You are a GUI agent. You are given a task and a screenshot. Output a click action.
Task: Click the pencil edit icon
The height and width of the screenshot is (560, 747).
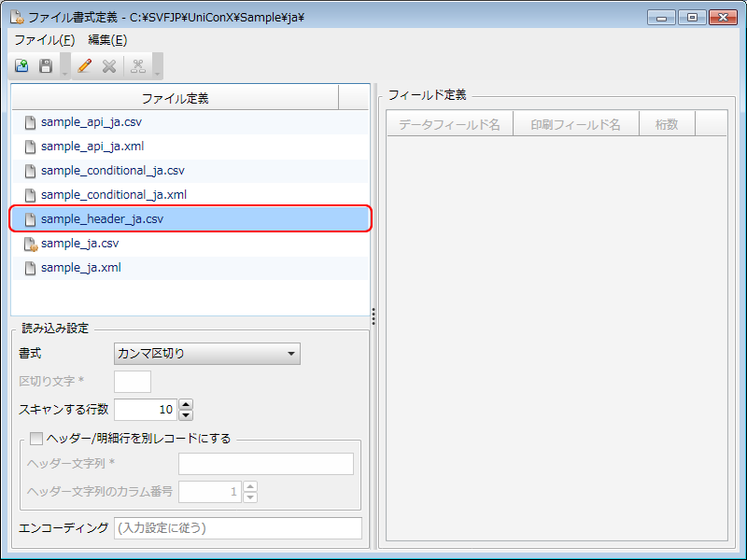(85, 66)
